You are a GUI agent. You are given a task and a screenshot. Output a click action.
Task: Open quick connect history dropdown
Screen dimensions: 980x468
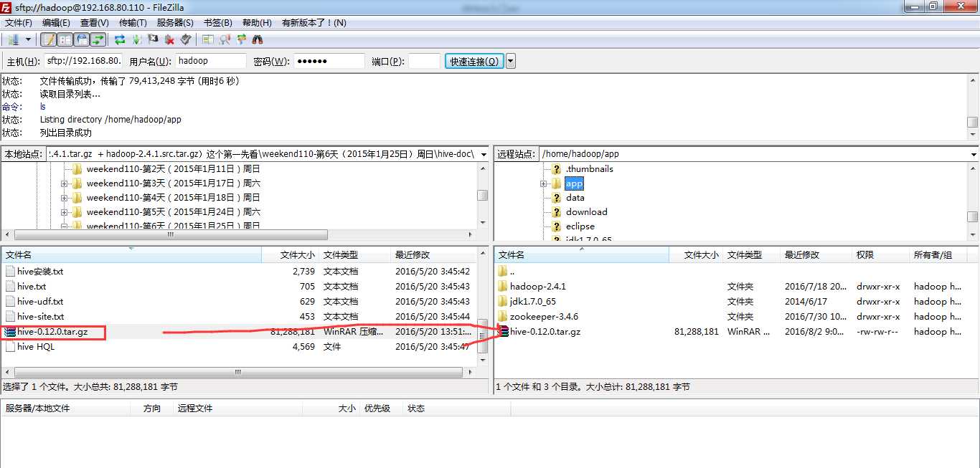511,61
